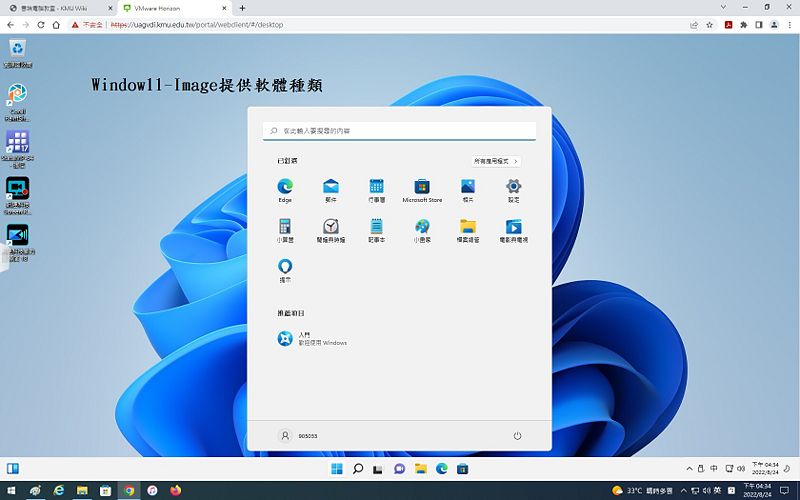
Task: Open Task View on Windows 11 taskbar
Action: click(378, 469)
